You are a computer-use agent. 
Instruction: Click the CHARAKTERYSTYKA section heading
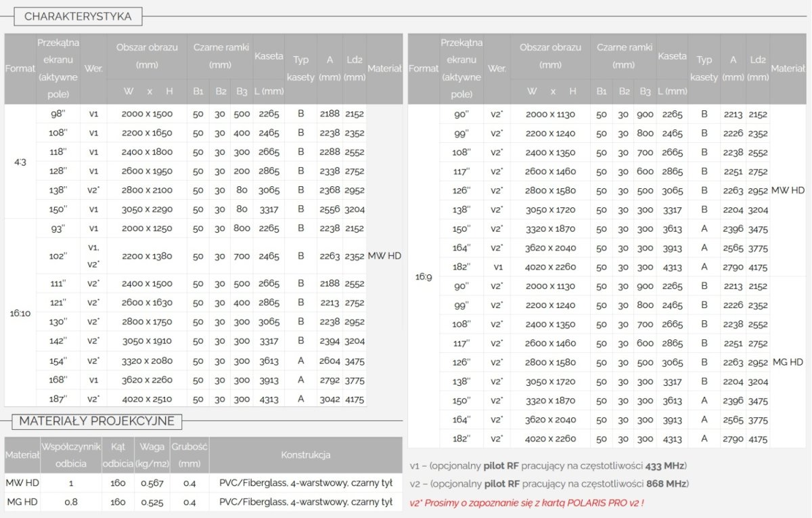point(78,16)
